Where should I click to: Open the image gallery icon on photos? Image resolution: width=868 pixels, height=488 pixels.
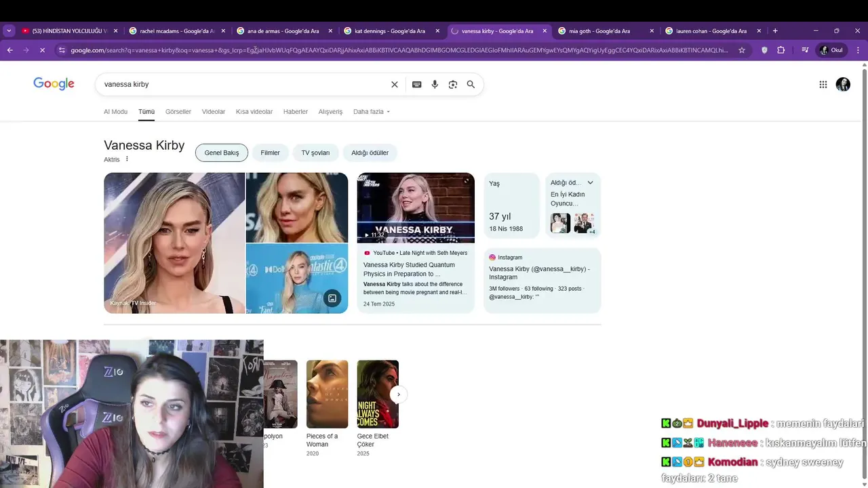coord(332,298)
